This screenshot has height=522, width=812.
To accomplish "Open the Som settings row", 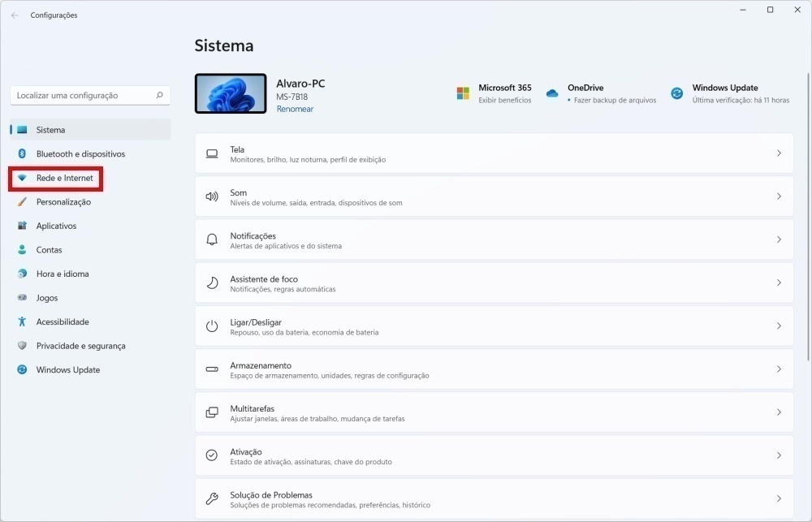I will 494,196.
